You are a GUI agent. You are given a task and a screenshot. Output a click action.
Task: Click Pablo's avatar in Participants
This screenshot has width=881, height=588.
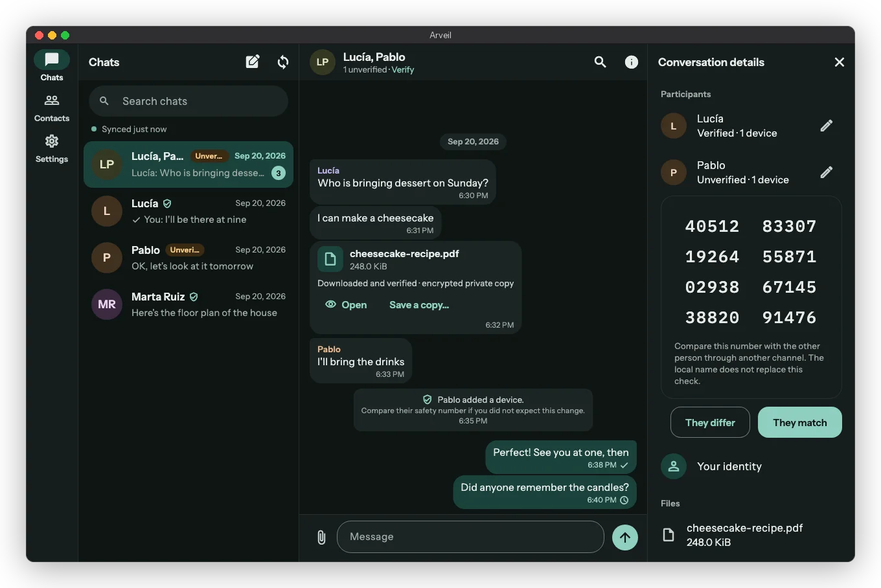coord(674,172)
